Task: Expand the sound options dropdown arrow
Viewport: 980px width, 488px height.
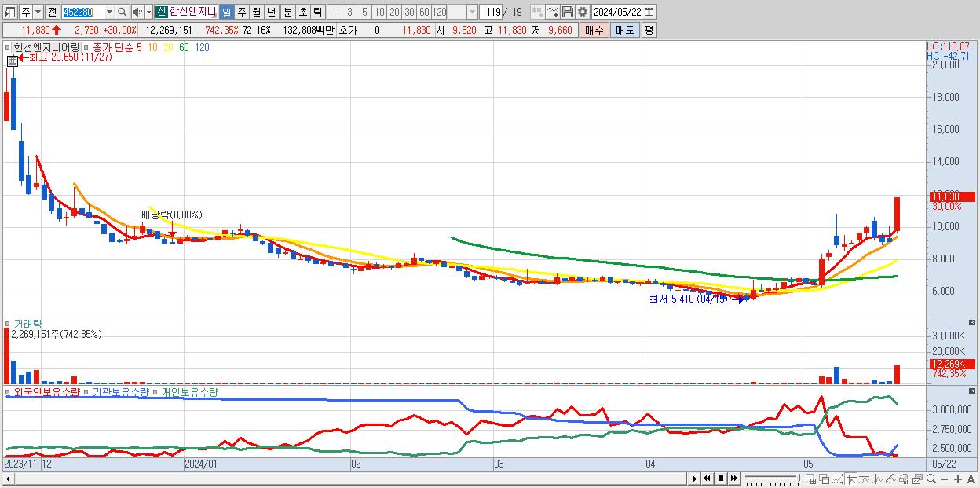Action: pos(148,12)
